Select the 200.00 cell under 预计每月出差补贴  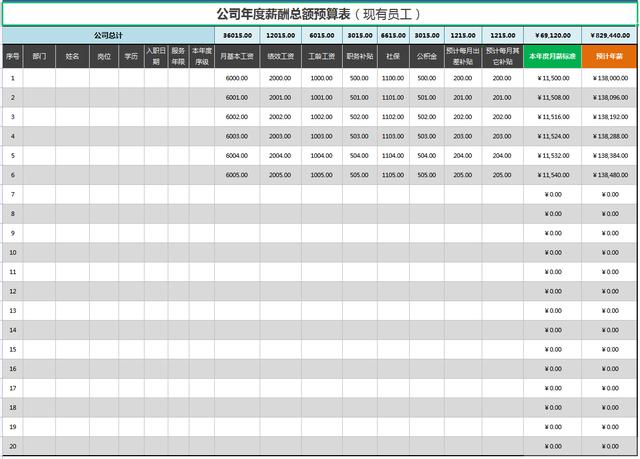[x=463, y=78]
